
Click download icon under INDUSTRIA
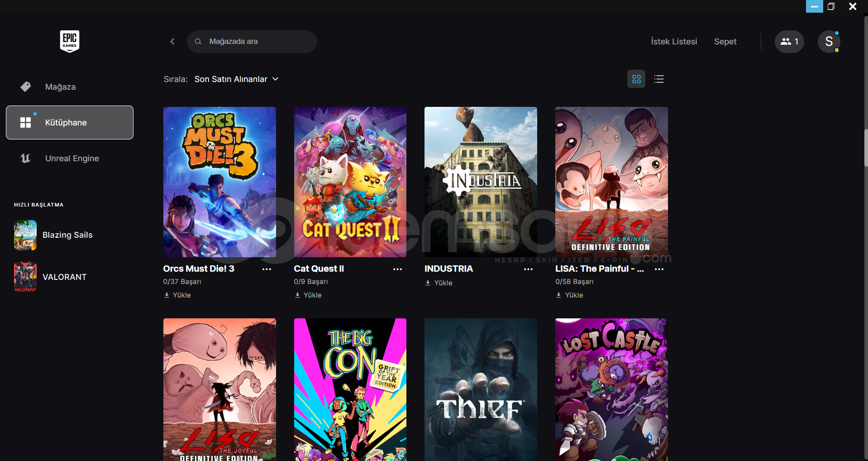point(428,283)
